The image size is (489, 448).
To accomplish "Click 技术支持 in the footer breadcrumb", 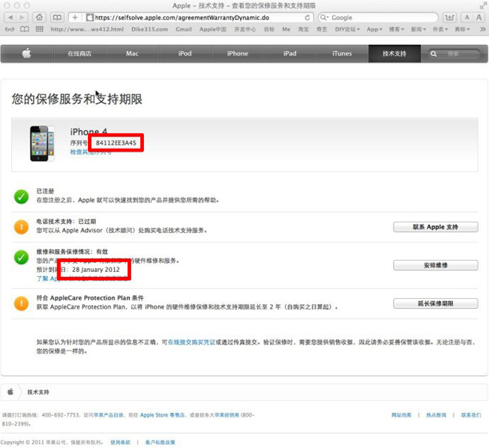I will tap(38, 392).
